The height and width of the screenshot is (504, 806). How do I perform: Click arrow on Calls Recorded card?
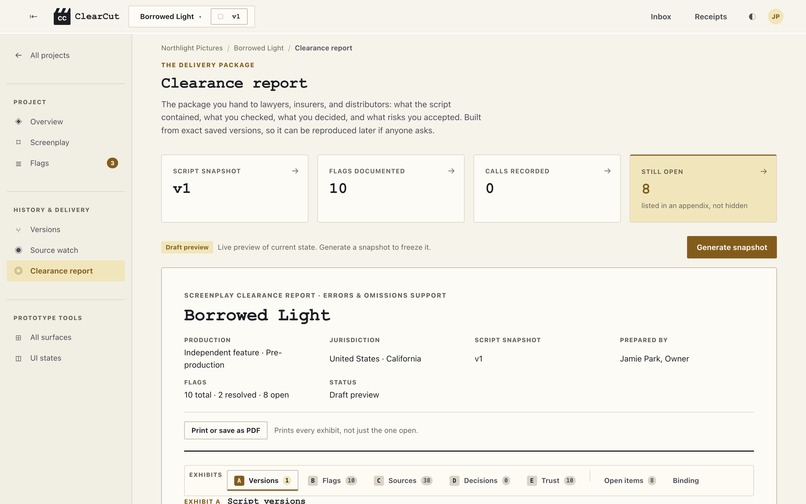pyautogui.click(x=608, y=171)
